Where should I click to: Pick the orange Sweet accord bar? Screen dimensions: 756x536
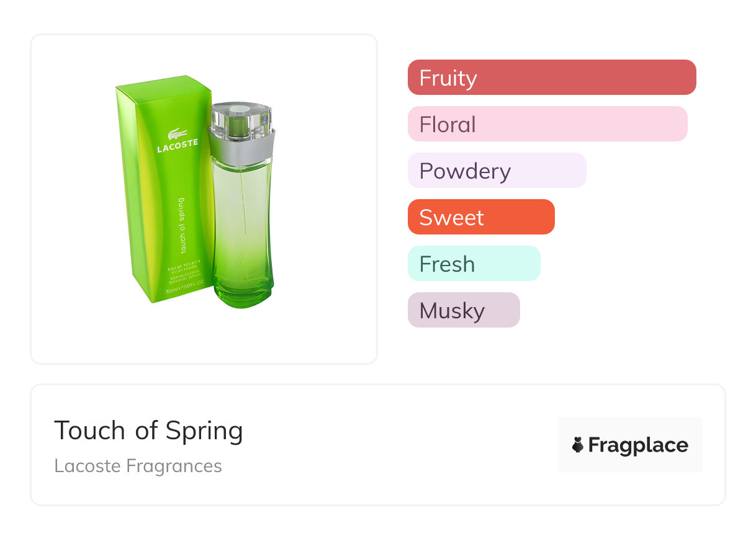pos(480,217)
